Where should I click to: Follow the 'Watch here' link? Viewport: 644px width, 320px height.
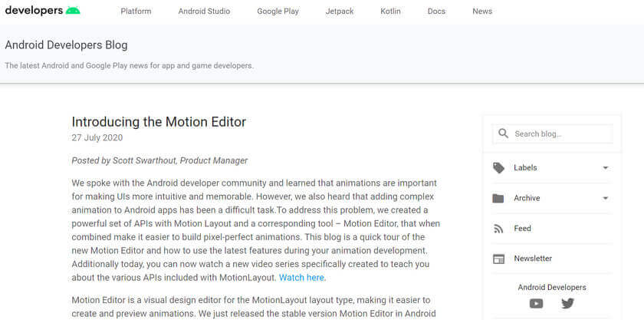pyautogui.click(x=301, y=278)
